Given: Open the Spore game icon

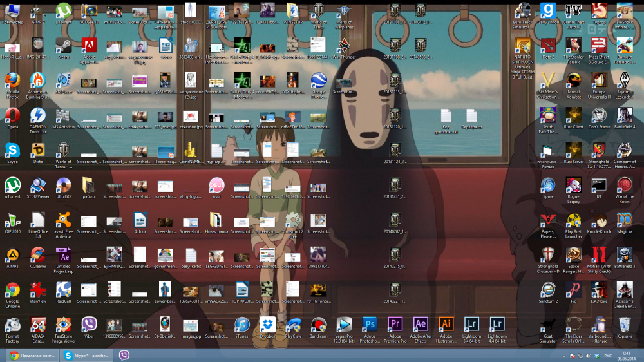Looking at the screenshot, I should click(548, 189).
